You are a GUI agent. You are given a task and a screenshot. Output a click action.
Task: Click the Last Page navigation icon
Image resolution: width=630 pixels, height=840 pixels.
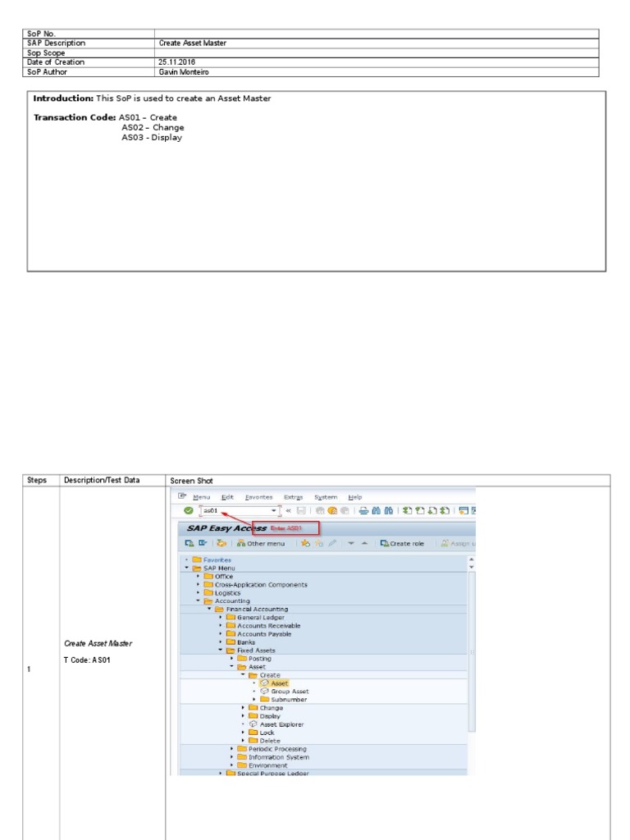[x=445, y=510]
